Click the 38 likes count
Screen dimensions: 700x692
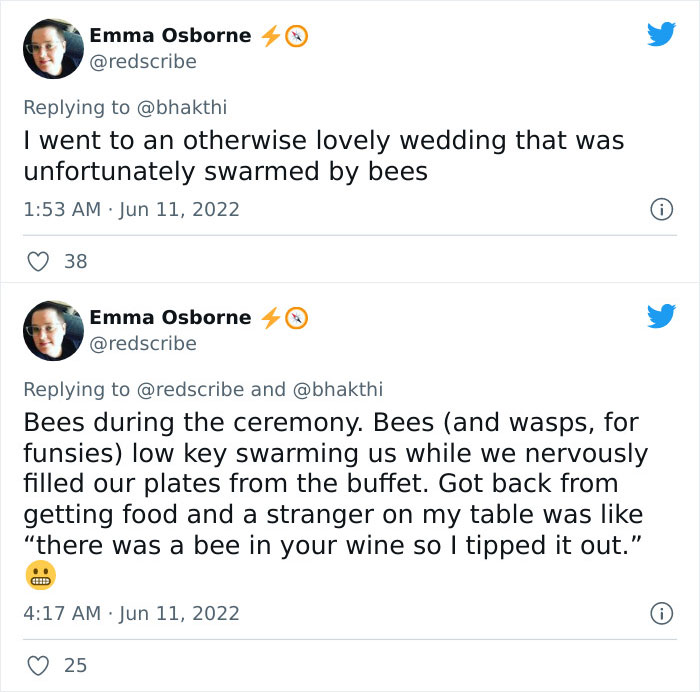point(75,262)
